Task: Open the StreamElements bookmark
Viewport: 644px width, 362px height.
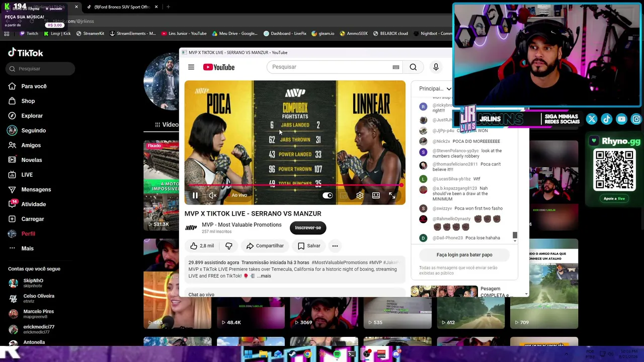Action: pyautogui.click(x=132, y=34)
